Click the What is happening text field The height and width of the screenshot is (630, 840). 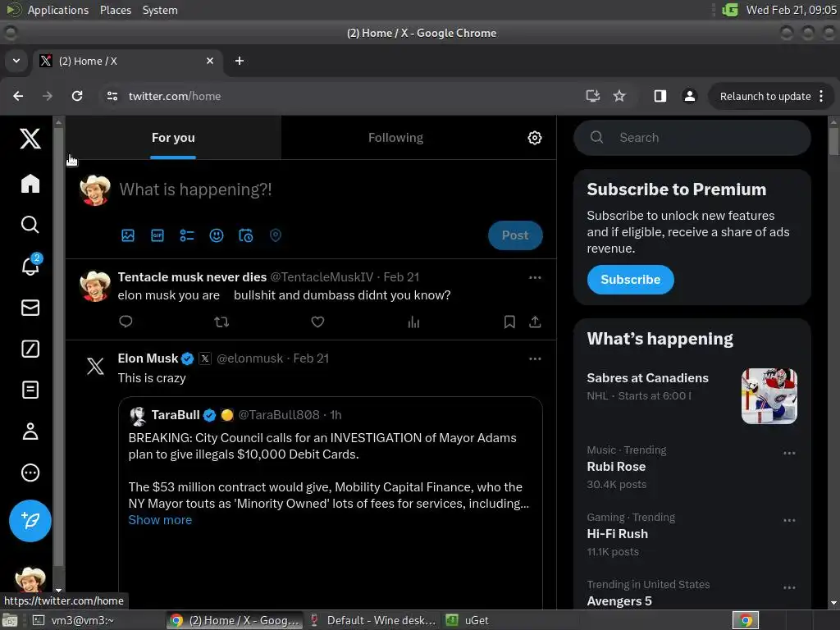195,189
